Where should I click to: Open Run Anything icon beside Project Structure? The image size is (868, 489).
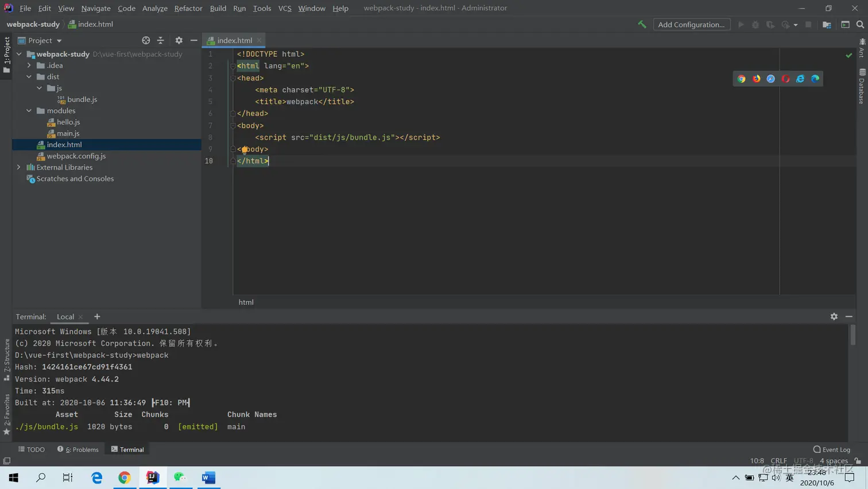pos(846,25)
